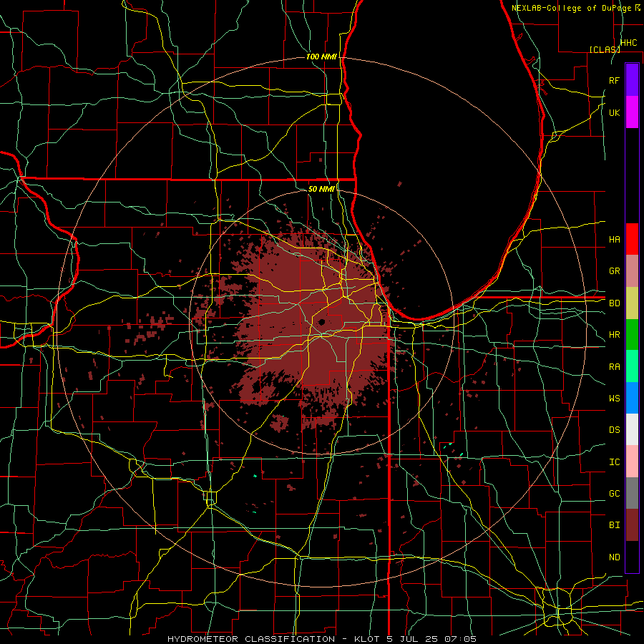Screen dimensions: 644x644
Task: Click the UK magenta legend swatch
Action: pyautogui.click(x=632, y=112)
